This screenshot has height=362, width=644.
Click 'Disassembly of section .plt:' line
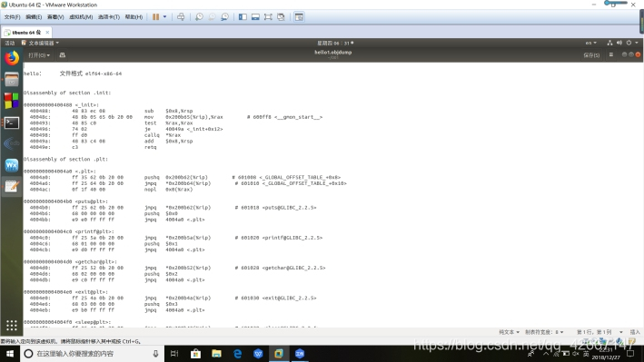(x=65, y=160)
